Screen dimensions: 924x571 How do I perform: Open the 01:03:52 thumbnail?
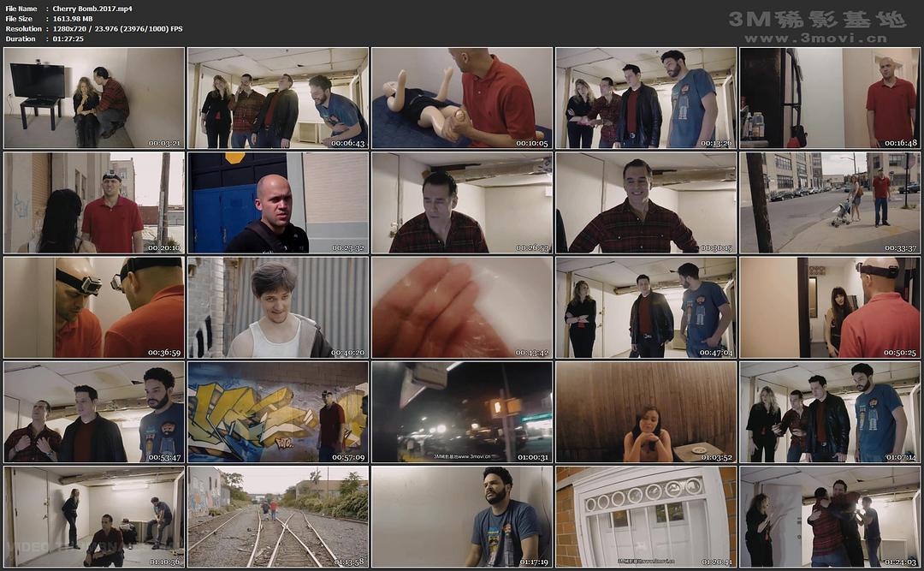click(x=646, y=412)
